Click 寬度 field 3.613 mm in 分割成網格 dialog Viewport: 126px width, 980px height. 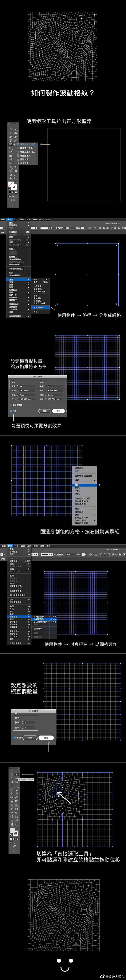pyautogui.click(x=54, y=390)
